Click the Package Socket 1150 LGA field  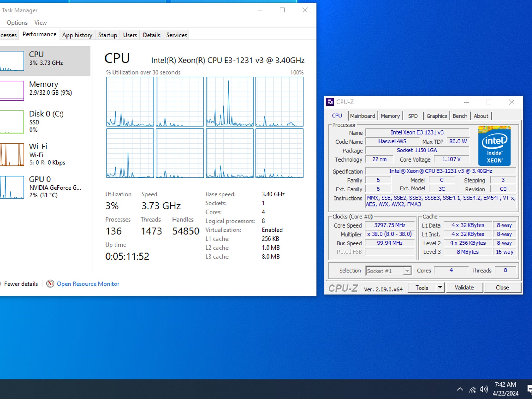pyautogui.click(x=417, y=150)
